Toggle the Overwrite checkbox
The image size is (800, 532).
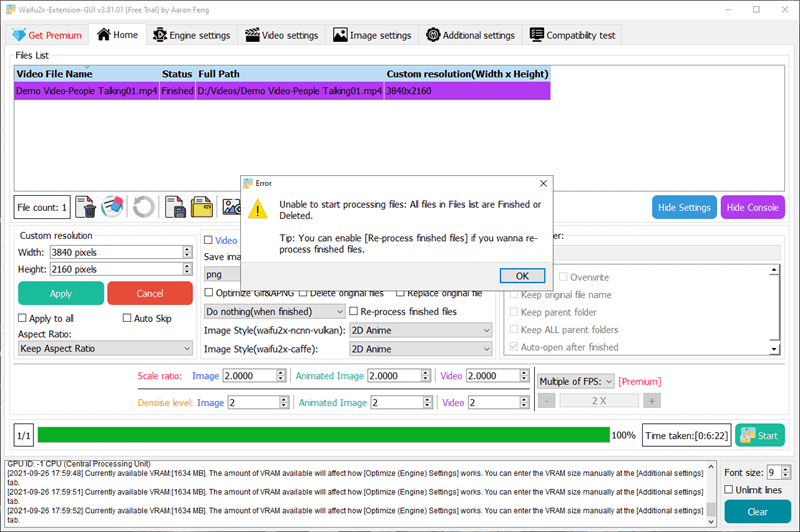coord(563,277)
